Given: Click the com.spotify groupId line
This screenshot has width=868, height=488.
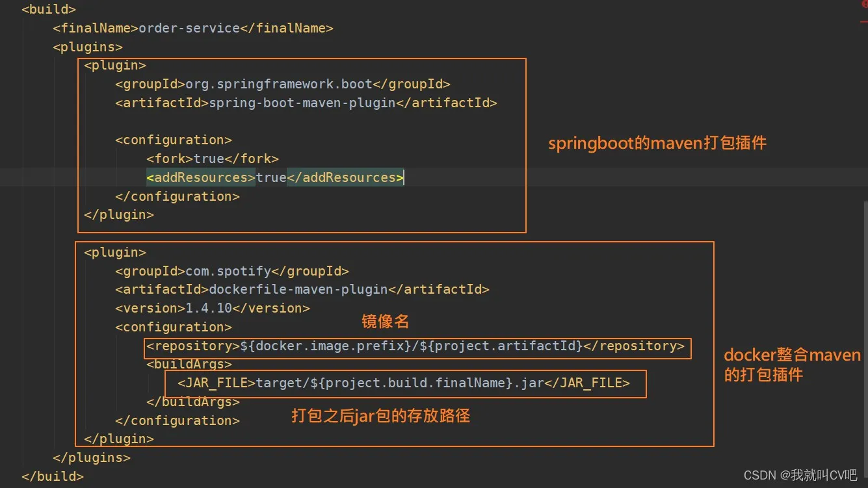Looking at the screenshot, I should tap(232, 271).
